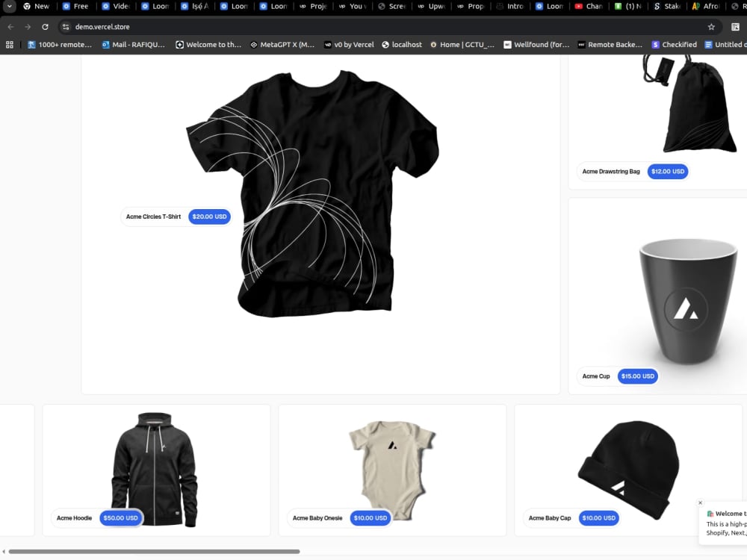Open the 'v0 by Vercel' bookmark
The height and width of the screenshot is (560, 747).
point(349,44)
